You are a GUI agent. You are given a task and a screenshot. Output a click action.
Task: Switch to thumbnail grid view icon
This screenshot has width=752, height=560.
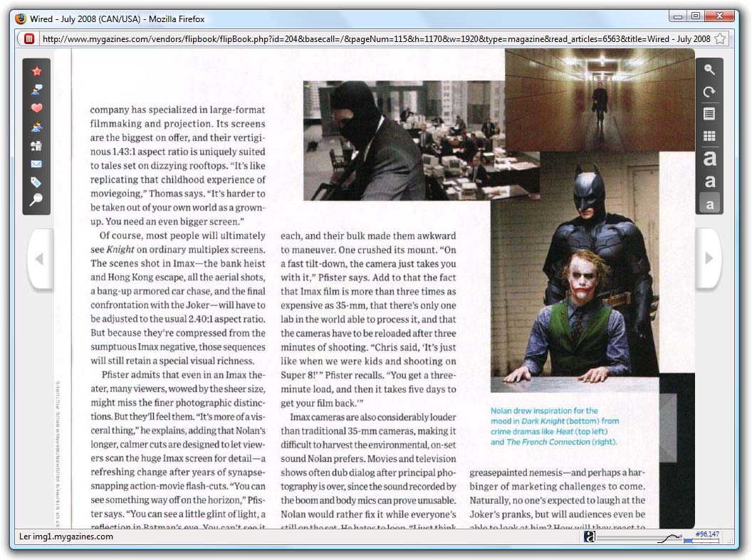tap(709, 136)
